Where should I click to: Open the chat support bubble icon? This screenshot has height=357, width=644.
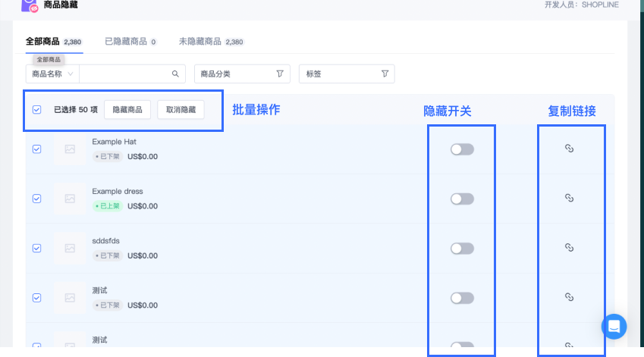click(614, 327)
